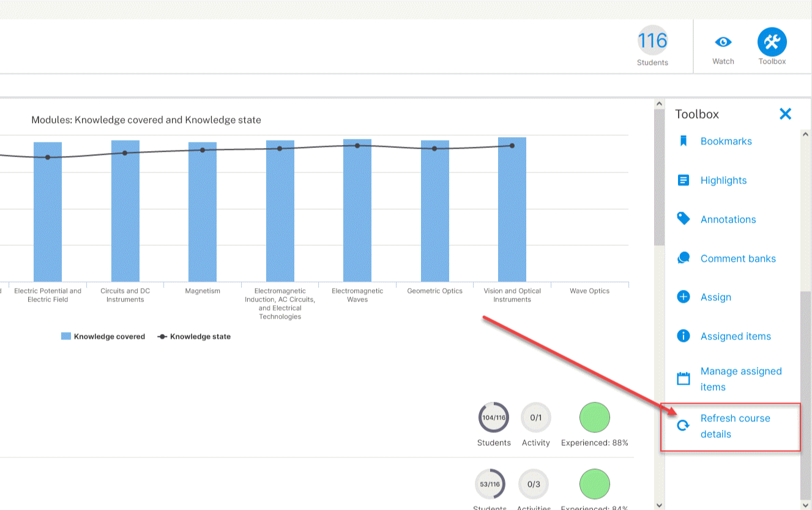Open the Watch eye icon
Screen dimensions: 812x510
(723, 42)
